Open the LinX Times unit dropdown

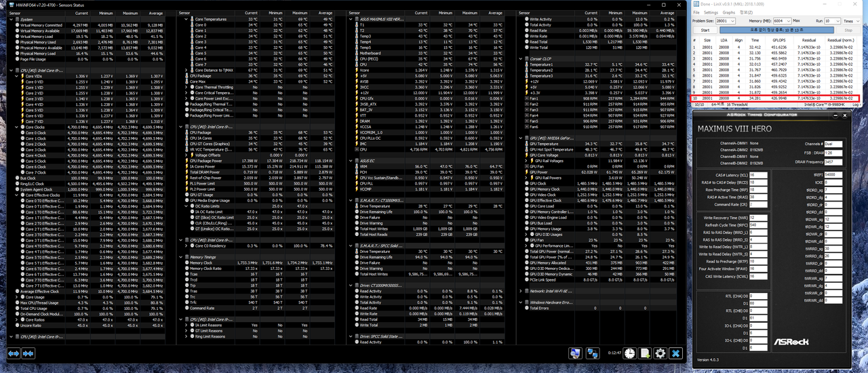click(x=852, y=21)
